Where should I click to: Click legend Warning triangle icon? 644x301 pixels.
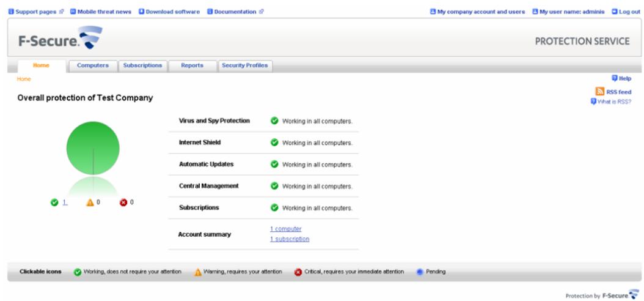pyautogui.click(x=198, y=272)
